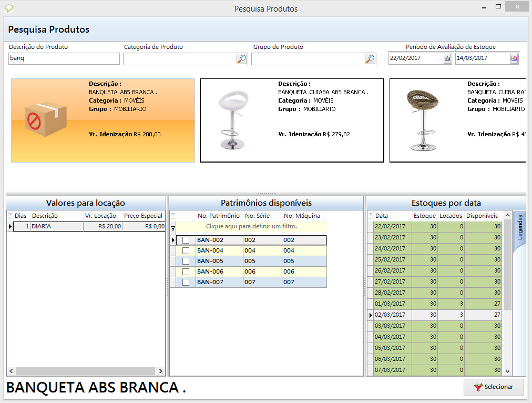The image size is (532, 403).
Task: Check the box for BAN-002
Action: coord(186,240)
